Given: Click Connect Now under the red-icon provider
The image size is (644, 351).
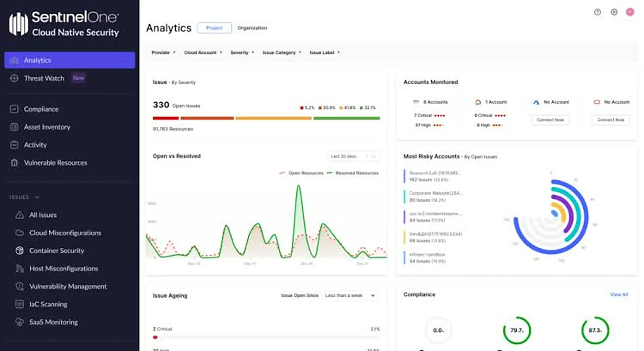Looking at the screenshot, I should (611, 120).
